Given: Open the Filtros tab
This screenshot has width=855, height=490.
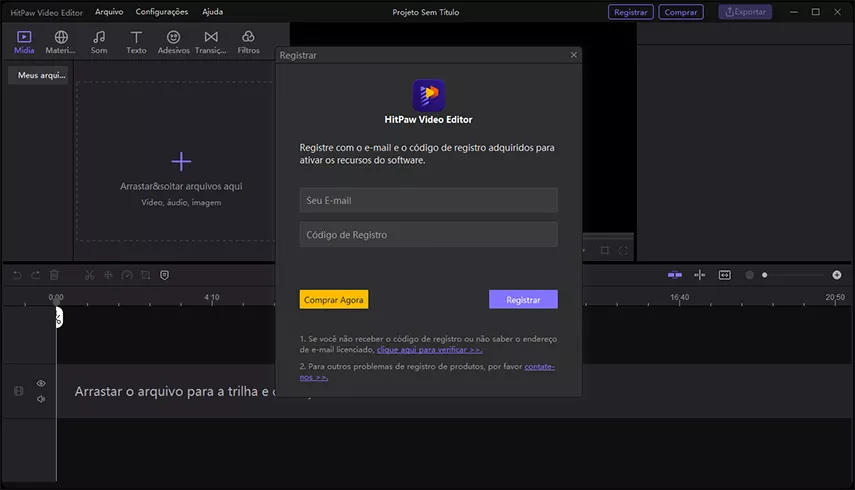Looking at the screenshot, I should click(x=248, y=42).
